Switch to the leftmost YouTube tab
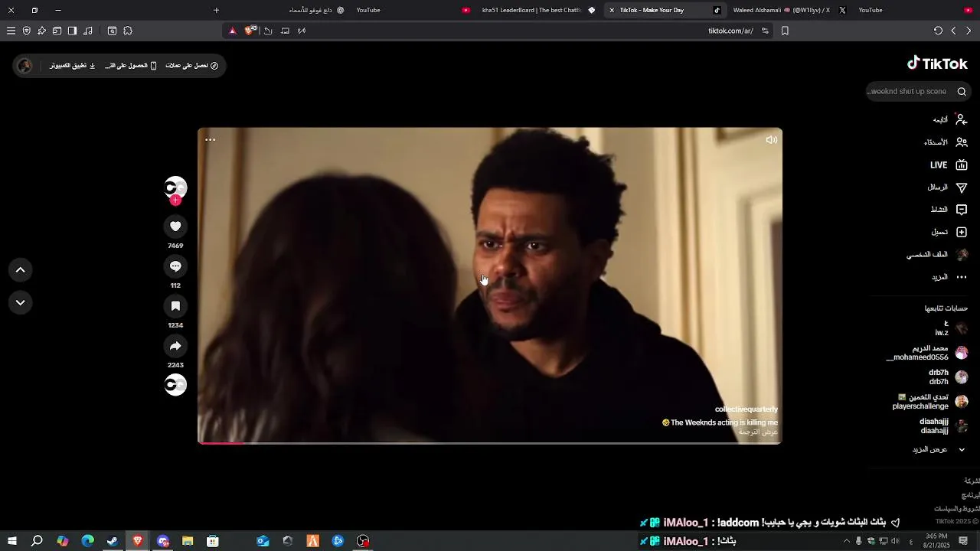Viewport: 980px width, 551px height. point(413,10)
